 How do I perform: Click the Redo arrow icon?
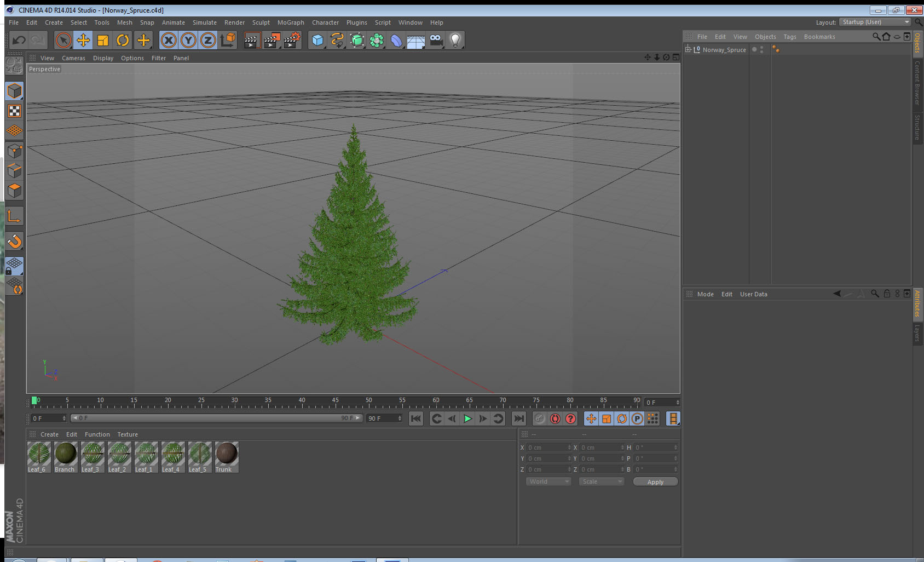pyautogui.click(x=38, y=40)
